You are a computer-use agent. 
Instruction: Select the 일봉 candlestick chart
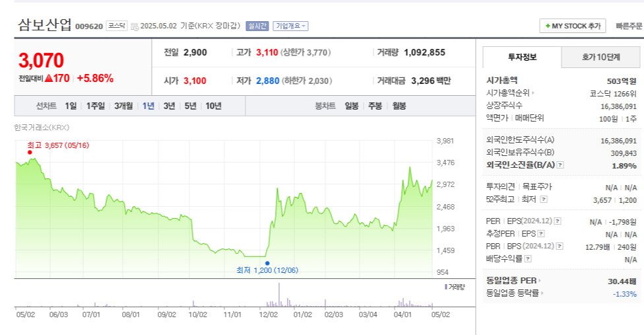point(352,106)
